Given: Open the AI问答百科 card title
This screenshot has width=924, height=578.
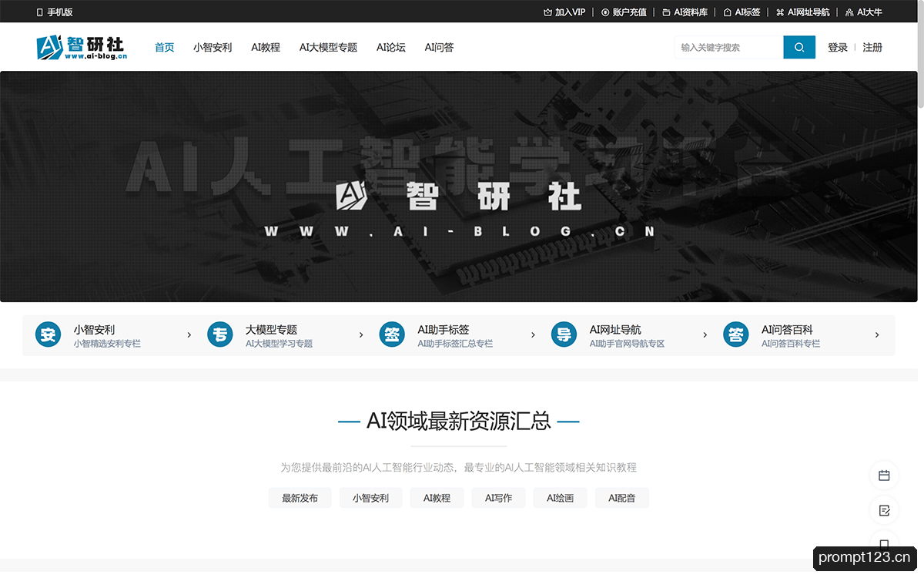Looking at the screenshot, I should coord(787,329).
